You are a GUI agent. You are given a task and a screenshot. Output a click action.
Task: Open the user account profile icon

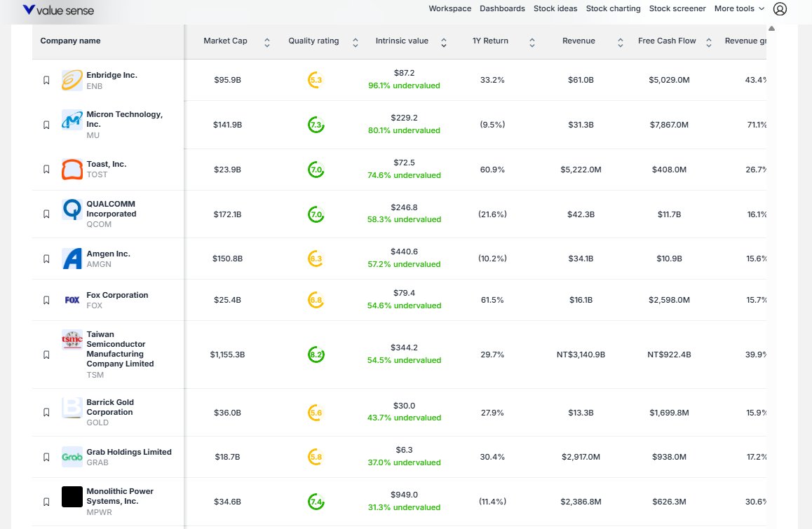coord(779,9)
